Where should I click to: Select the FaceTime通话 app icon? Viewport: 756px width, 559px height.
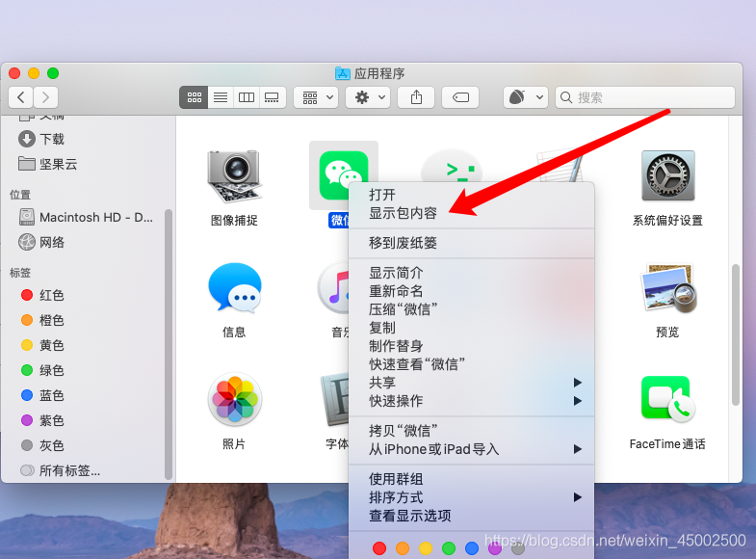tap(667, 399)
